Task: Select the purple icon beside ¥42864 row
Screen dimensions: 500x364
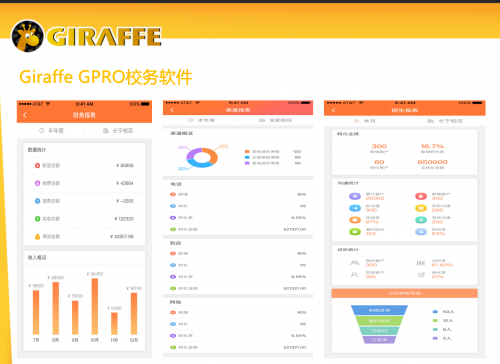Action: click(x=37, y=183)
